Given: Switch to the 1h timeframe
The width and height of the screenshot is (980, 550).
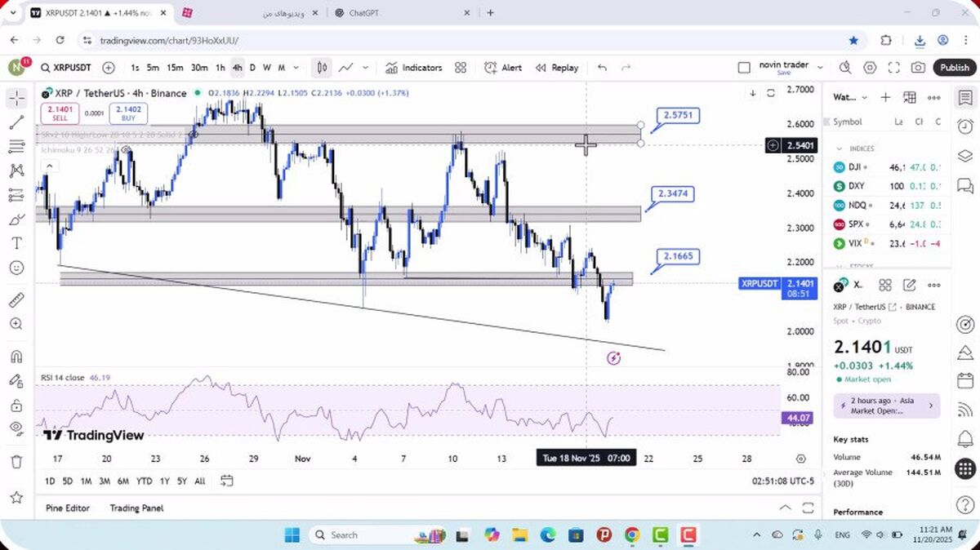Looking at the screenshot, I should click(220, 68).
